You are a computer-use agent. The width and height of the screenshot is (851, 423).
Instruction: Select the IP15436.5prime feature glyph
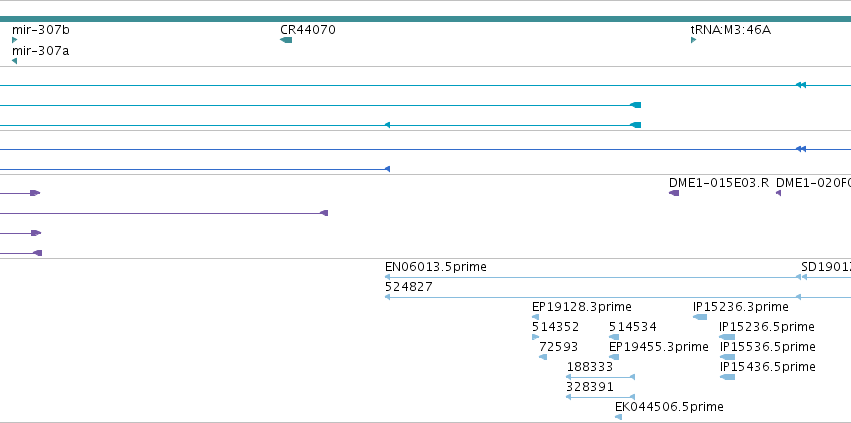click(728, 377)
